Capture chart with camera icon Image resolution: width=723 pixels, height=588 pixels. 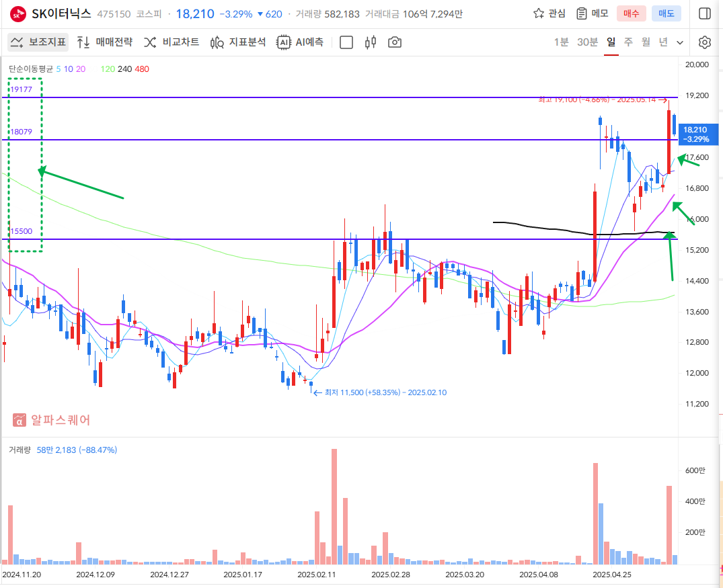click(x=395, y=42)
